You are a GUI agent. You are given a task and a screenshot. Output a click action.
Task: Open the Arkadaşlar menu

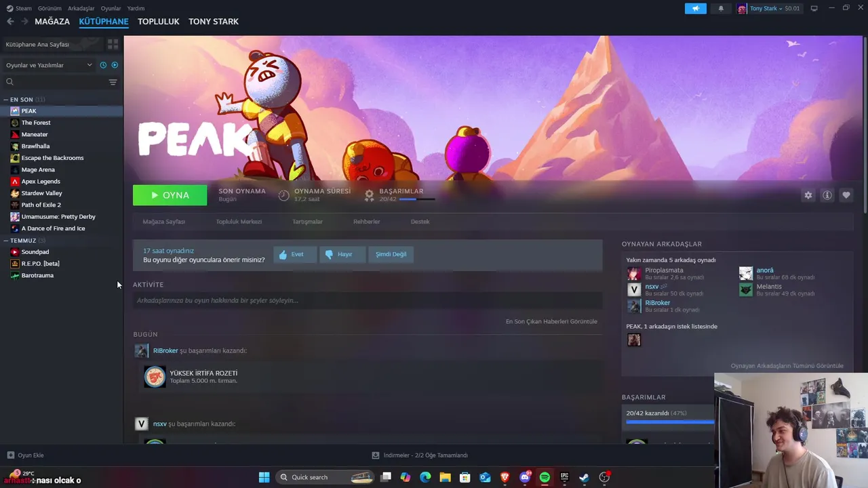click(81, 8)
